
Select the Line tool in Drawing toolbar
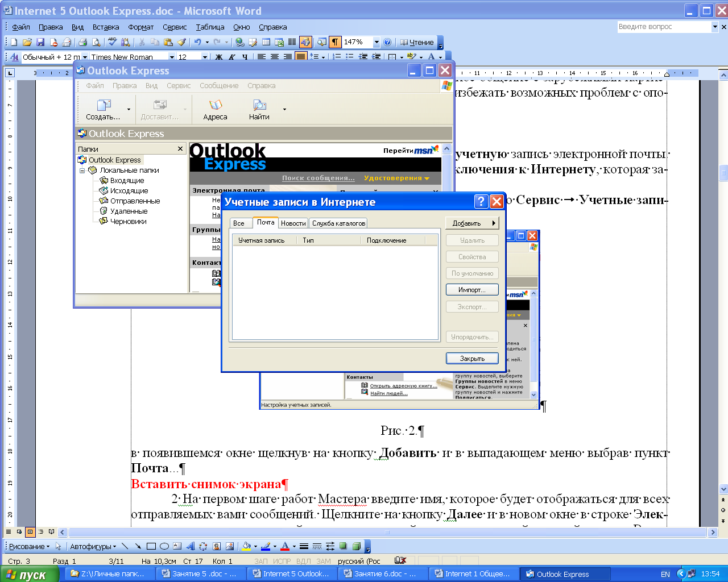coord(125,546)
